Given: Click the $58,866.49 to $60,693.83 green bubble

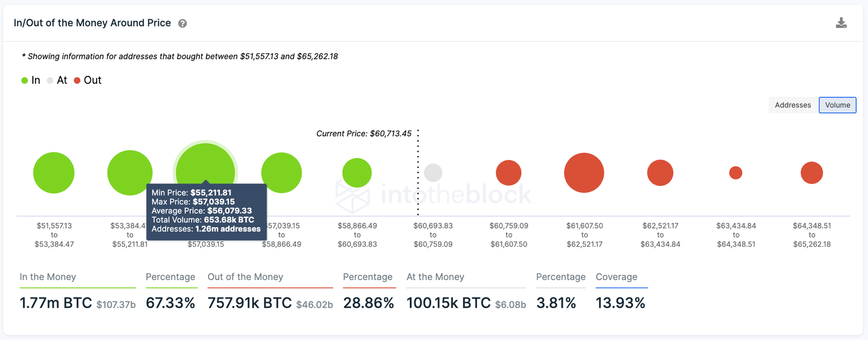Looking at the screenshot, I should pyautogui.click(x=357, y=173).
